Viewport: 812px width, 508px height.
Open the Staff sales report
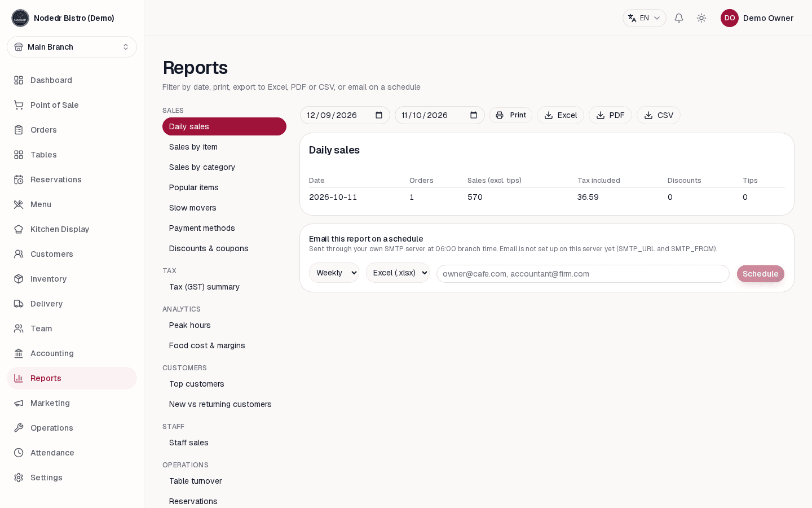[x=224, y=443]
